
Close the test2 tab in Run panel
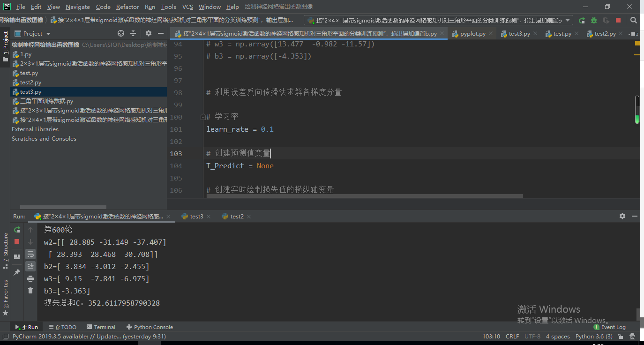(249, 217)
